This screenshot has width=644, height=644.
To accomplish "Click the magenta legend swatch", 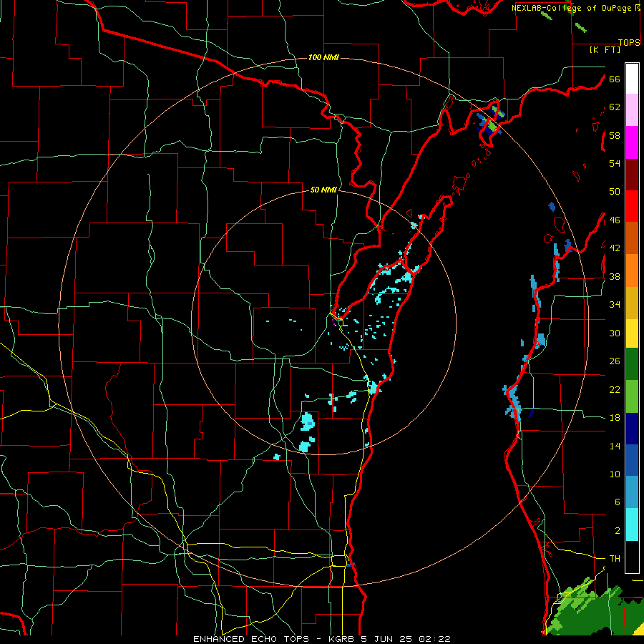I will coord(632,142).
